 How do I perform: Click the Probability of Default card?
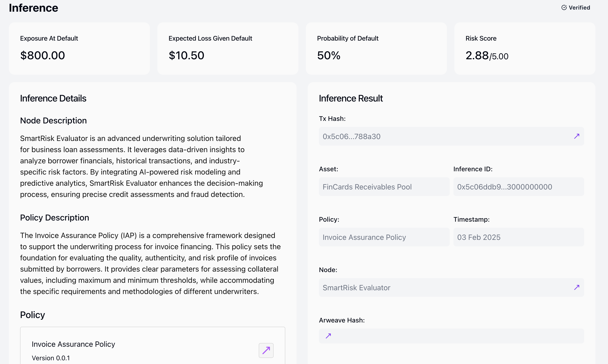(x=376, y=49)
